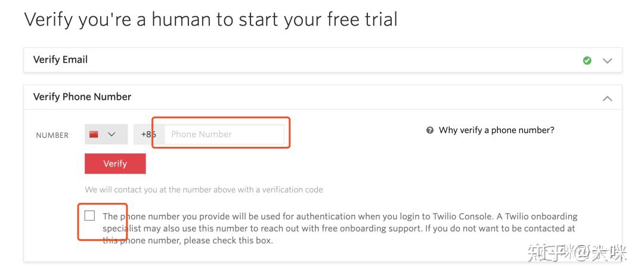Click the green checkmark on Verify Email

pos(587,60)
